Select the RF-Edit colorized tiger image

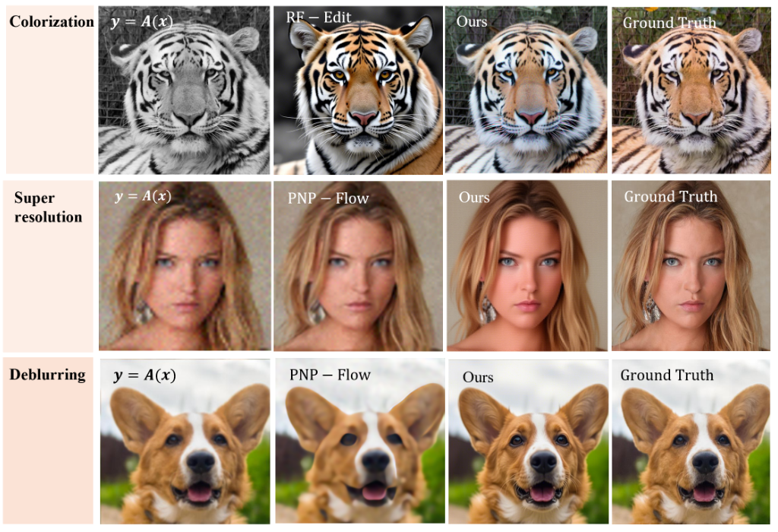point(359,90)
